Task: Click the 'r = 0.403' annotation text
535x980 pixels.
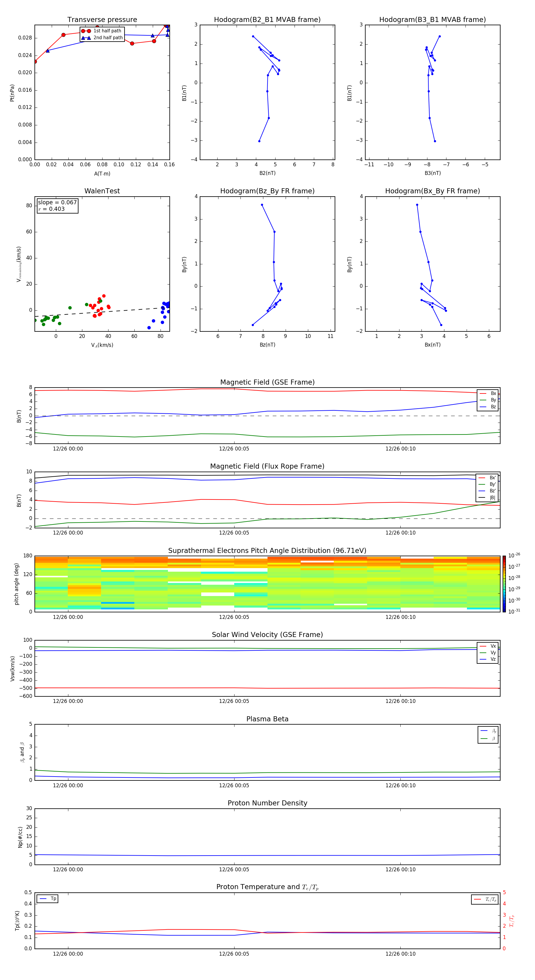Action: [x=51, y=209]
